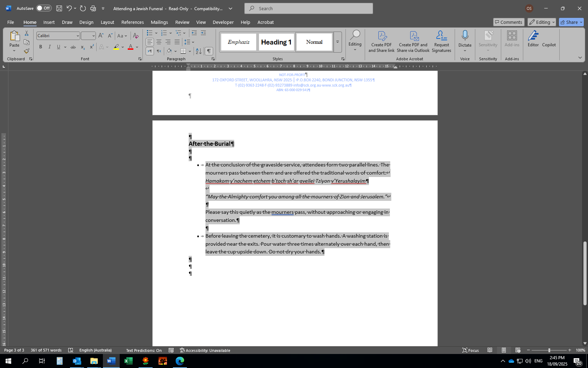Click the Comments button
The height and width of the screenshot is (368, 588).
pos(508,22)
